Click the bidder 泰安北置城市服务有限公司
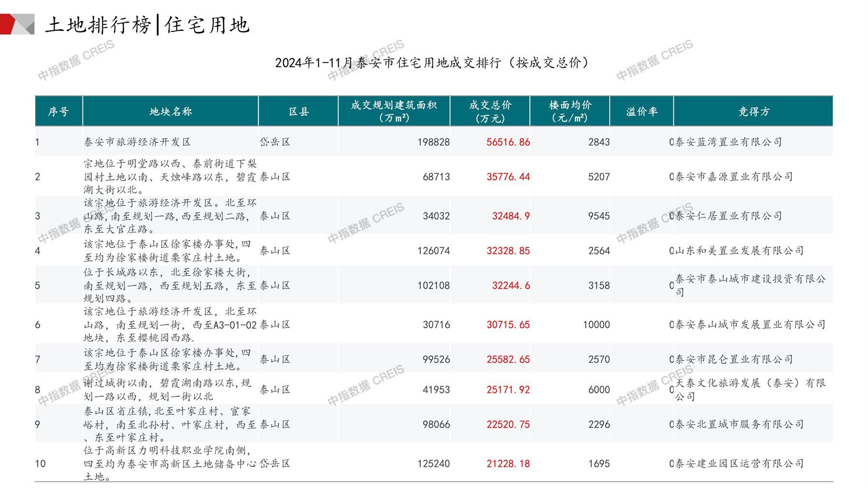The height and width of the screenshot is (488, 868). click(739, 425)
